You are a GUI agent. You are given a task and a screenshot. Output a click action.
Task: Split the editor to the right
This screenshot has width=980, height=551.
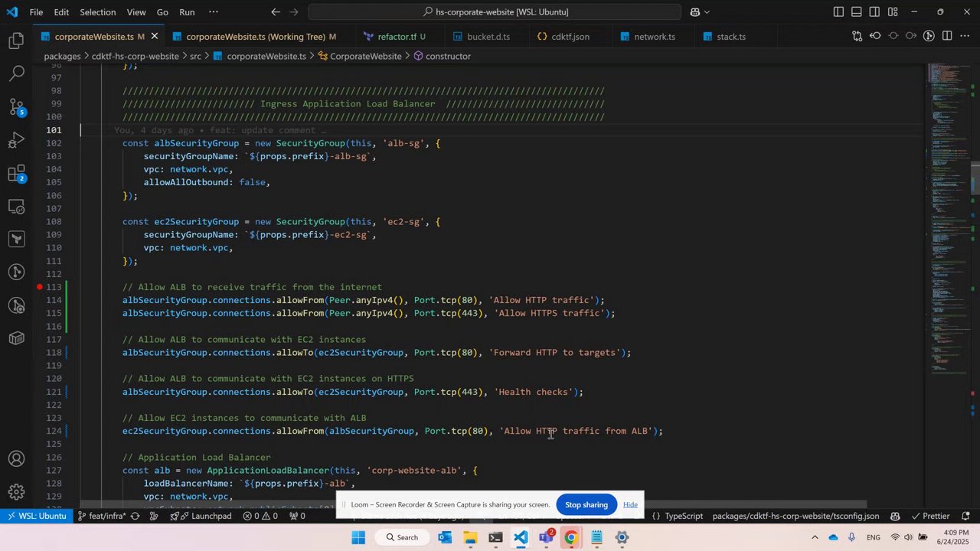[x=947, y=36]
